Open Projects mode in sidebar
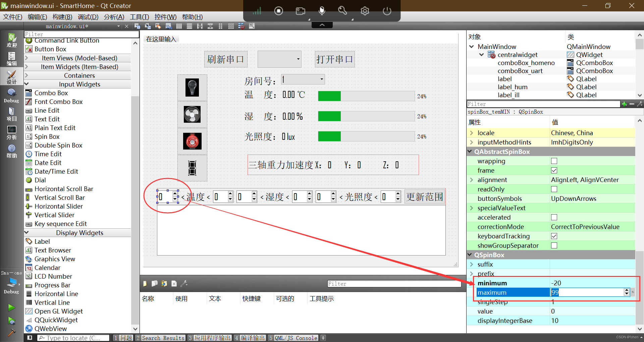This screenshot has height=342, width=644. coord(12,114)
